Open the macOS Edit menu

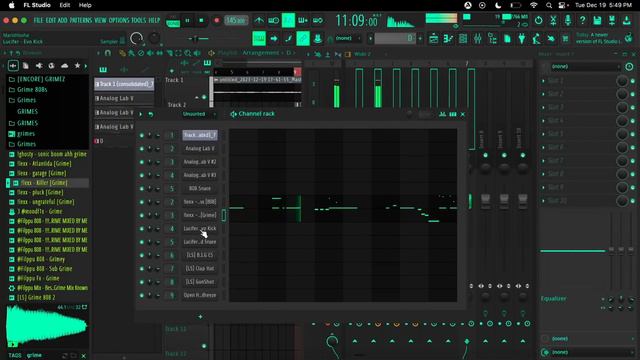64,5
